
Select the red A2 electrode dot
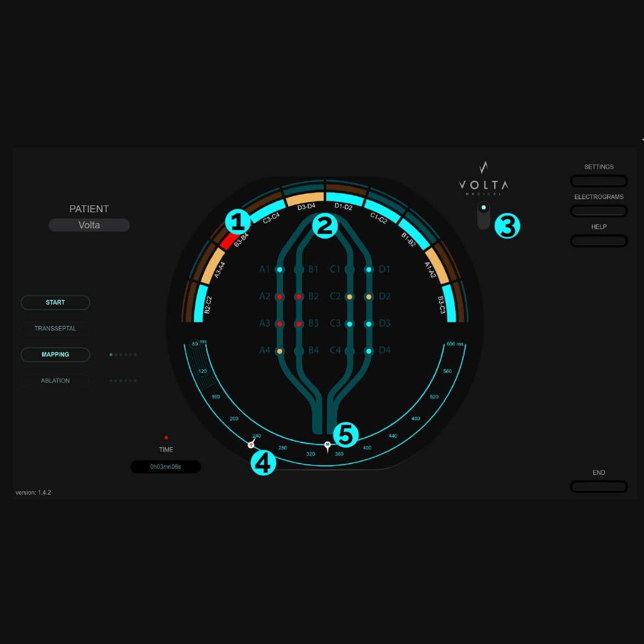[280, 297]
